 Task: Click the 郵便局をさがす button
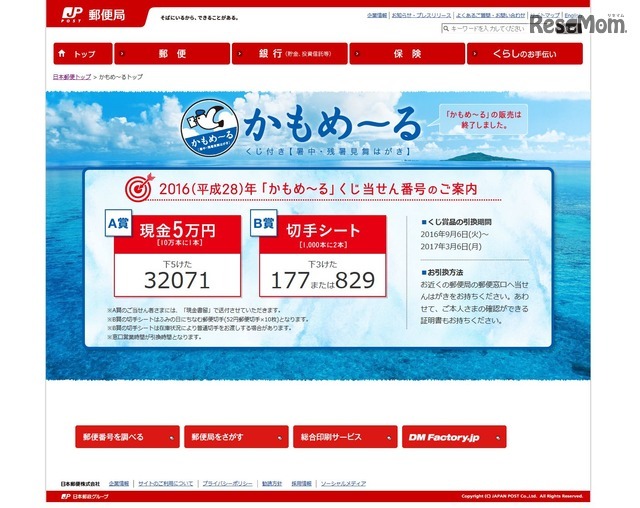[236, 437]
